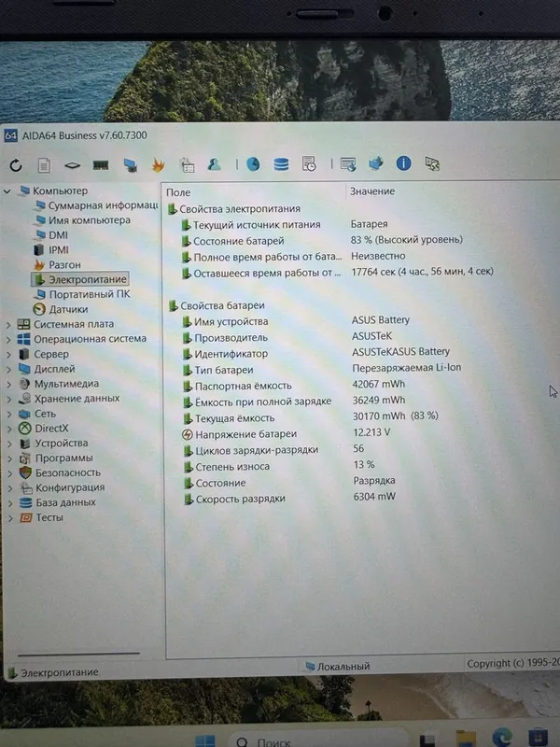Select the Конфигурация tree item

click(x=62, y=487)
